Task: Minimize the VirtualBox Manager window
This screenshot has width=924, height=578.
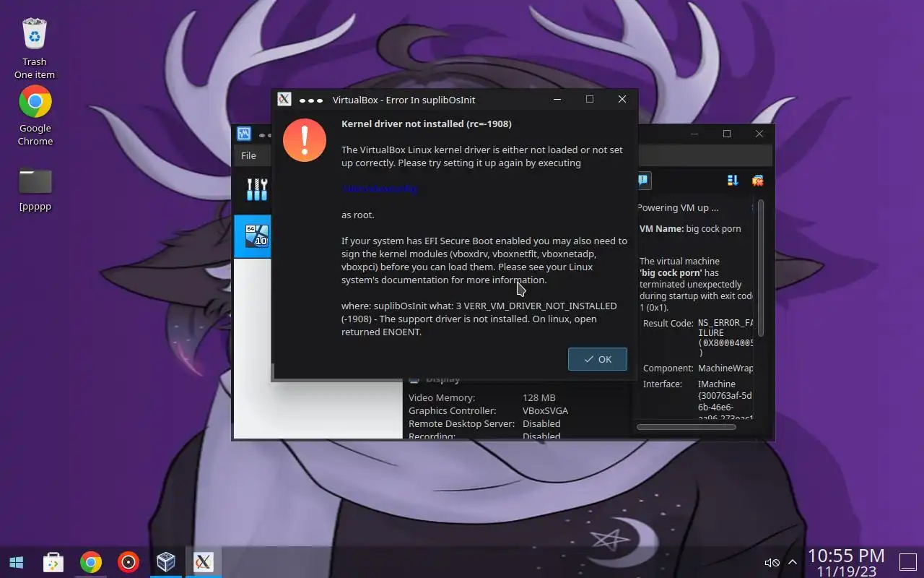Action: click(x=695, y=134)
